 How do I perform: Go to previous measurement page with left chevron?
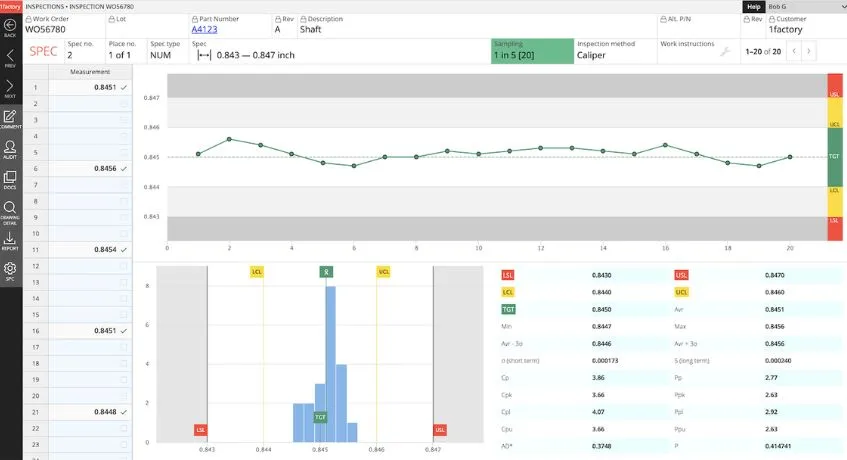pos(794,51)
